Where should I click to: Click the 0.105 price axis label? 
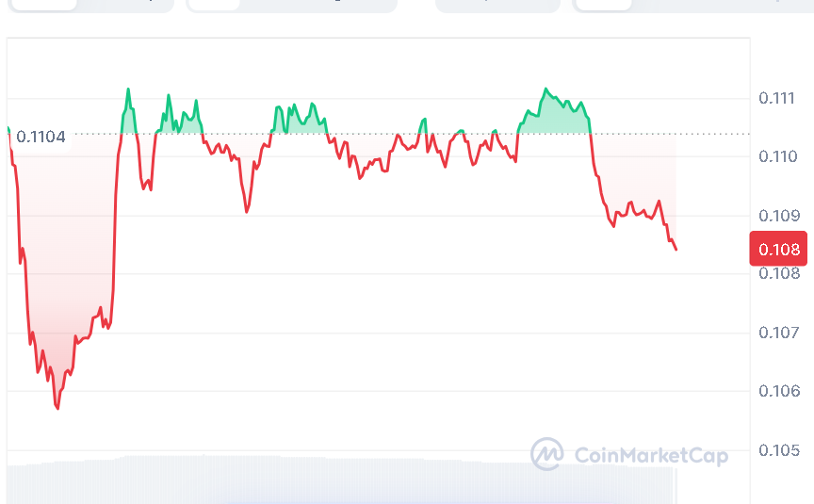(x=777, y=450)
